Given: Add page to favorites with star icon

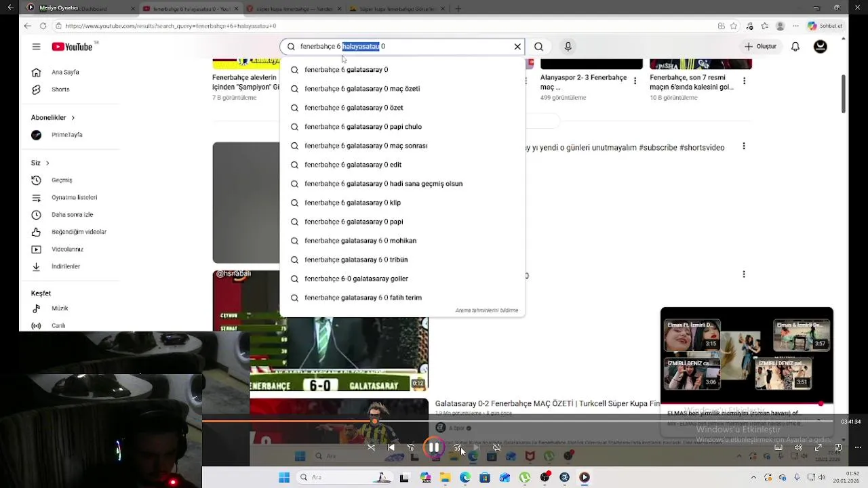Looking at the screenshot, I should (734, 26).
